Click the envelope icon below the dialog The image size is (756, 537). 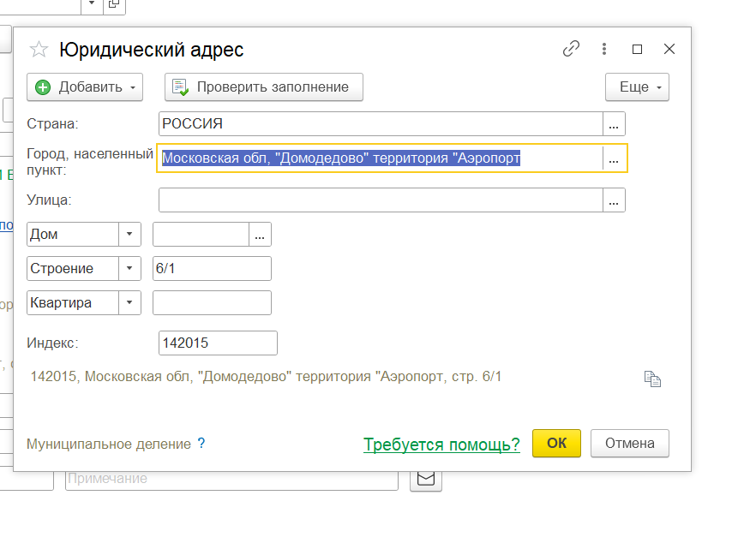tap(426, 479)
